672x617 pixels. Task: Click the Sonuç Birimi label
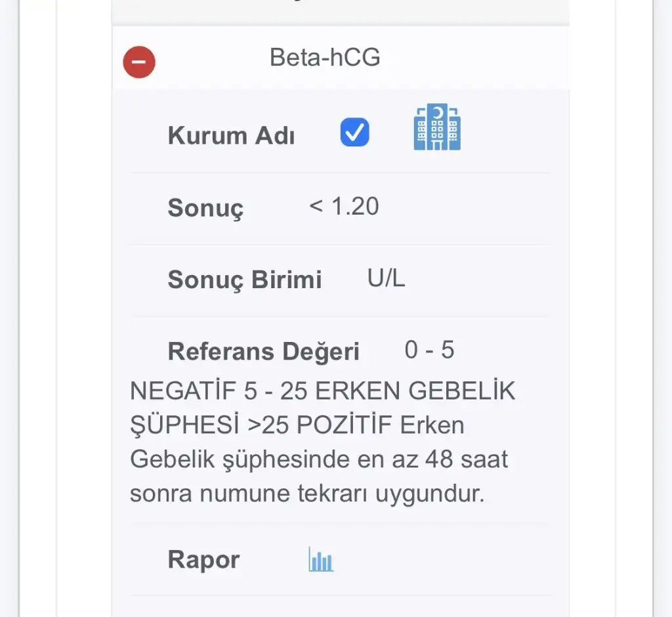[245, 280]
